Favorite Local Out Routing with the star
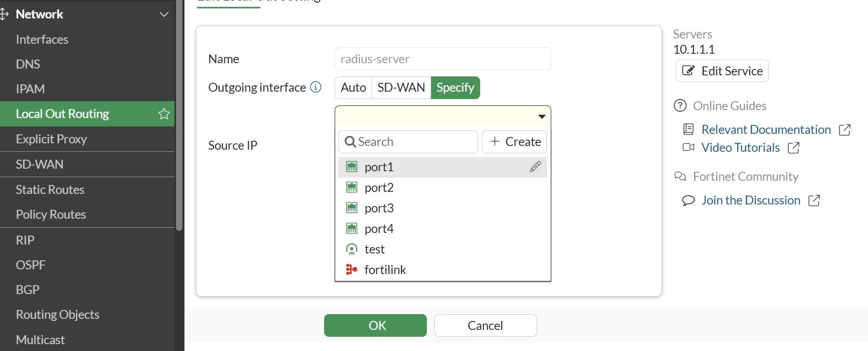The width and height of the screenshot is (868, 351). [164, 114]
